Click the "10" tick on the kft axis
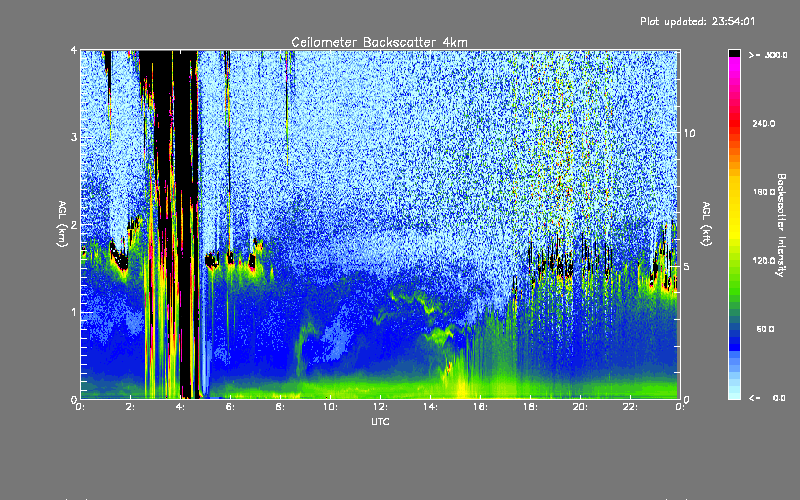This screenshot has height=500, width=800. tap(689, 133)
